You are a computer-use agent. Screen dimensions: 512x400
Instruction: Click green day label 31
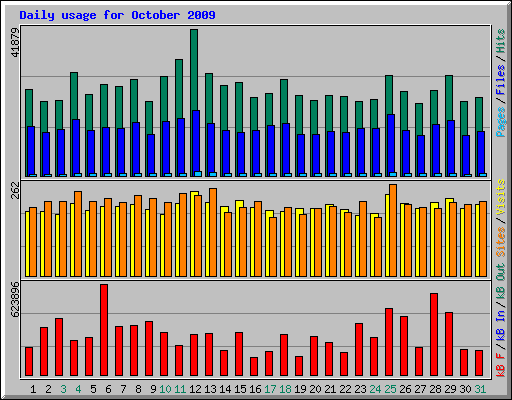click(x=480, y=389)
